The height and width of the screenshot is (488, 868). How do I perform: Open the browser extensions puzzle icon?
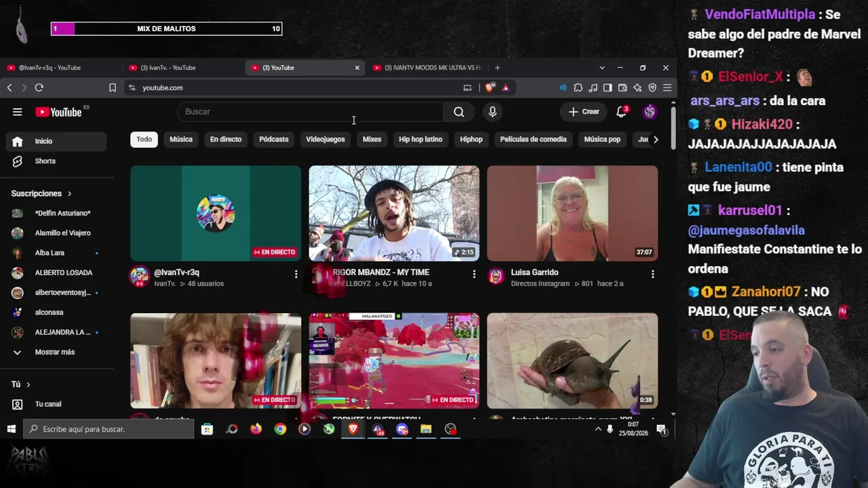click(x=578, y=87)
